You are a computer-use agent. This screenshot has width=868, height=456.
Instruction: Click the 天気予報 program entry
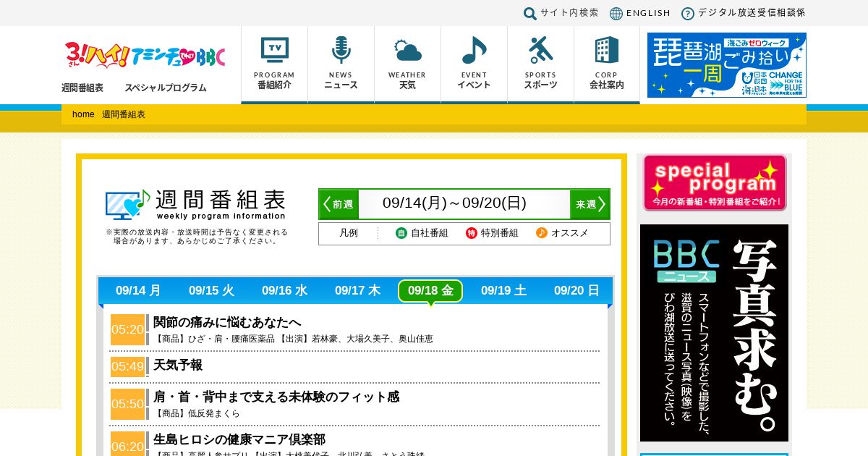(178, 365)
